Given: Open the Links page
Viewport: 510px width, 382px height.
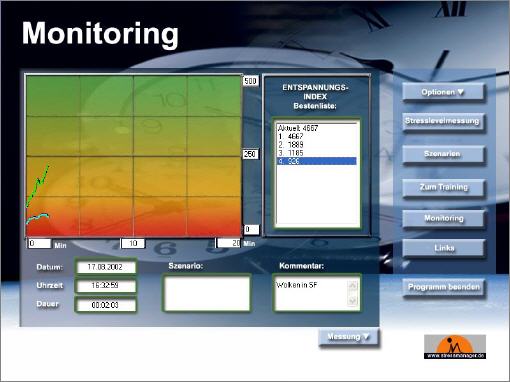Looking at the screenshot, I should (443, 249).
